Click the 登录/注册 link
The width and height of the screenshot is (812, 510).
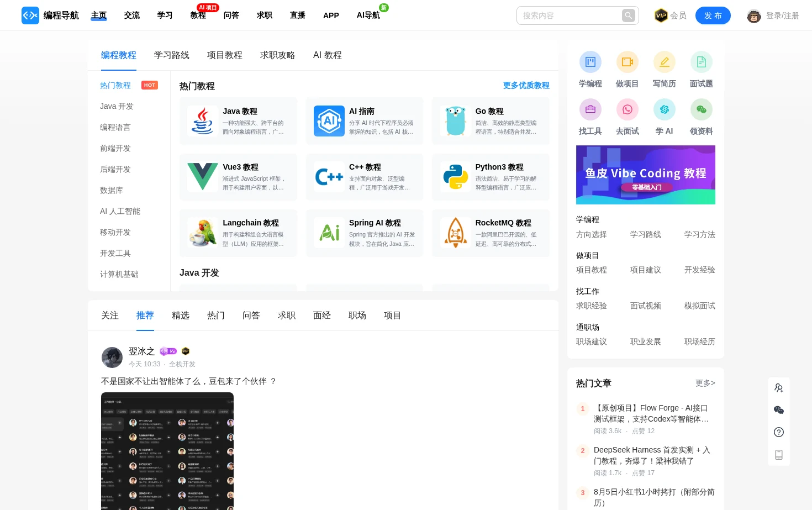783,16
